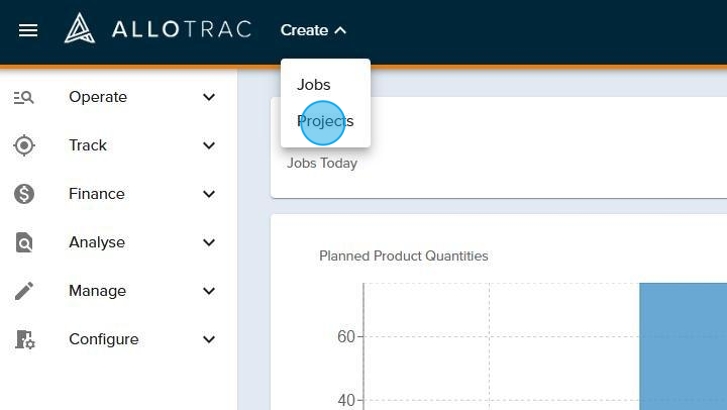Open the hamburger navigation menu

28,30
